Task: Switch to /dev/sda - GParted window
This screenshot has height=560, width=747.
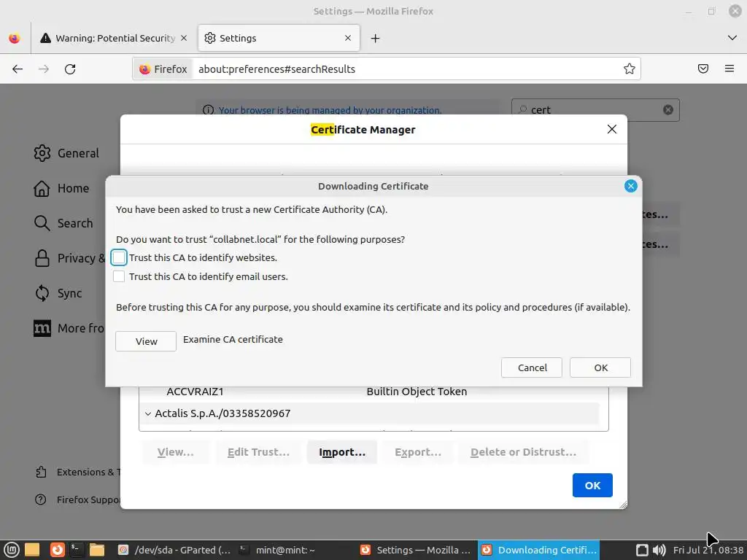Action: pos(174,550)
